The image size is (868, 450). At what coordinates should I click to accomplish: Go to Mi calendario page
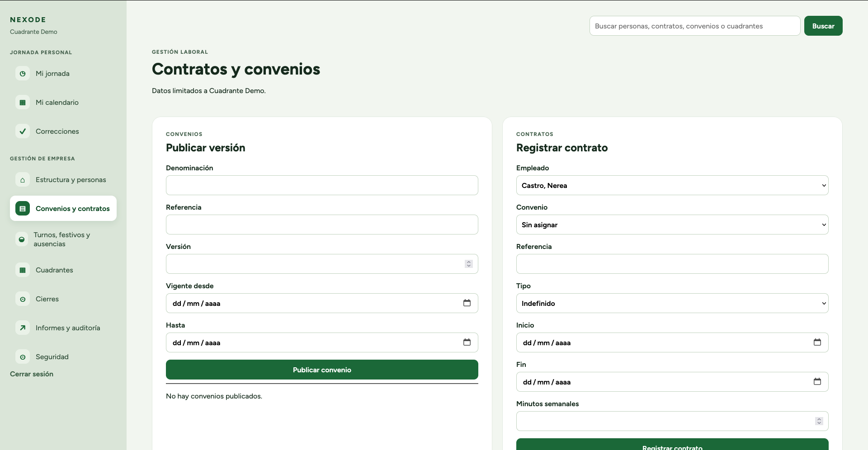[63, 102]
